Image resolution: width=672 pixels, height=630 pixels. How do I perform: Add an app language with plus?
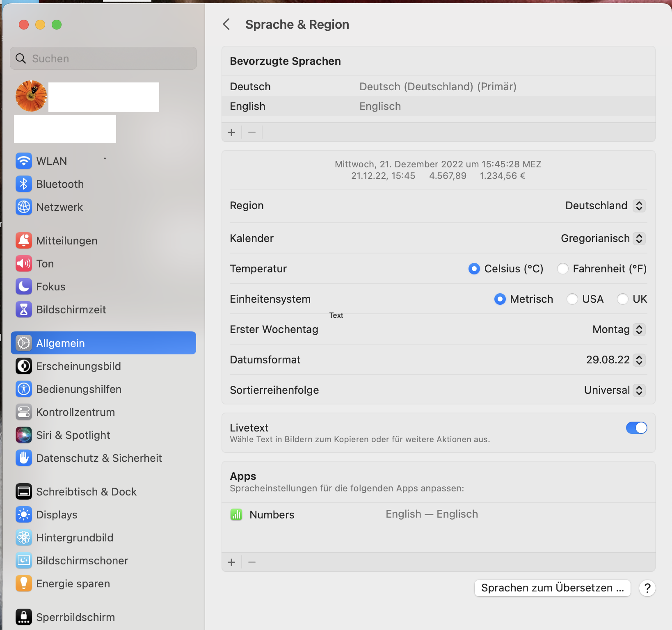231,562
